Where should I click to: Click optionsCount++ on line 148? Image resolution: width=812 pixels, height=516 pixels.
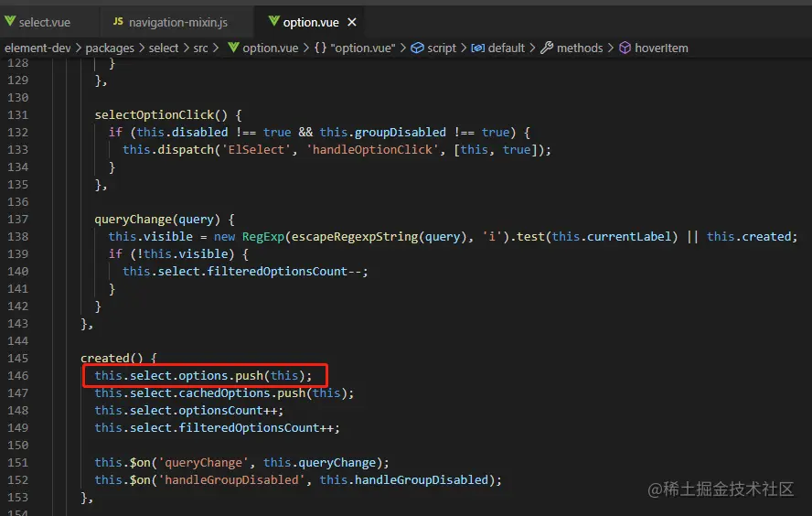tap(228, 410)
